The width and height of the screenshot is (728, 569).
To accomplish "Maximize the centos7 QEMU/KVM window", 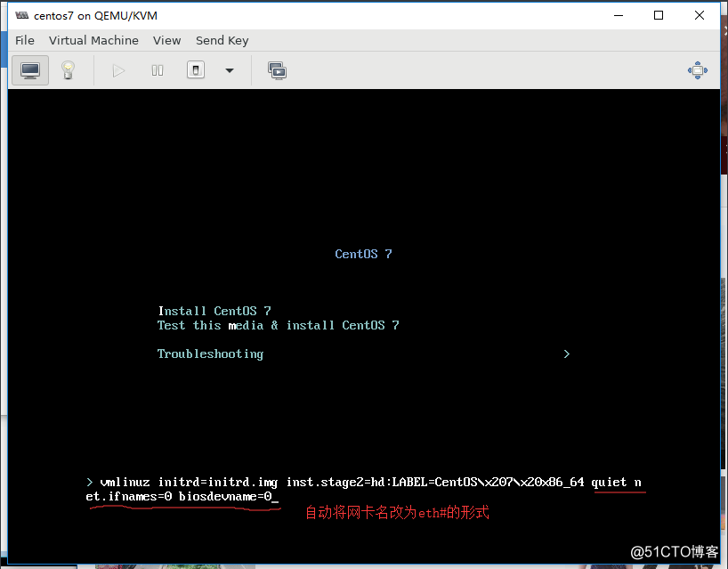I will [x=659, y=15].
